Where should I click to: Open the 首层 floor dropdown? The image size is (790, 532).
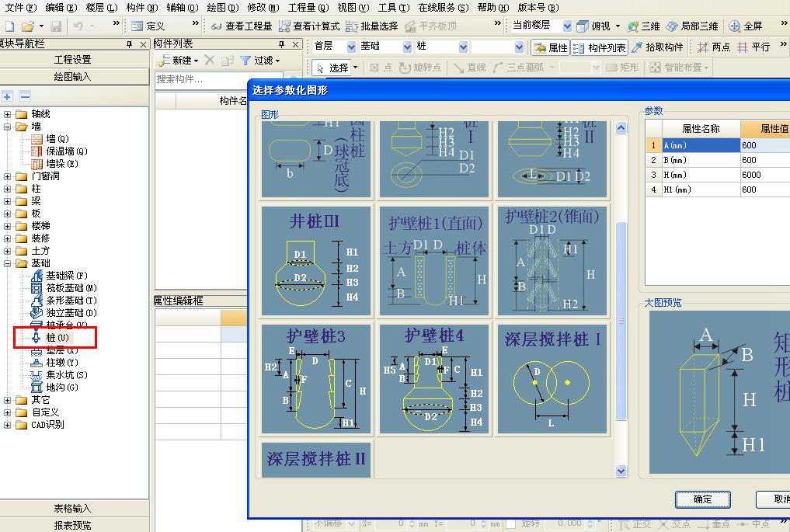[x=351, y=47]
